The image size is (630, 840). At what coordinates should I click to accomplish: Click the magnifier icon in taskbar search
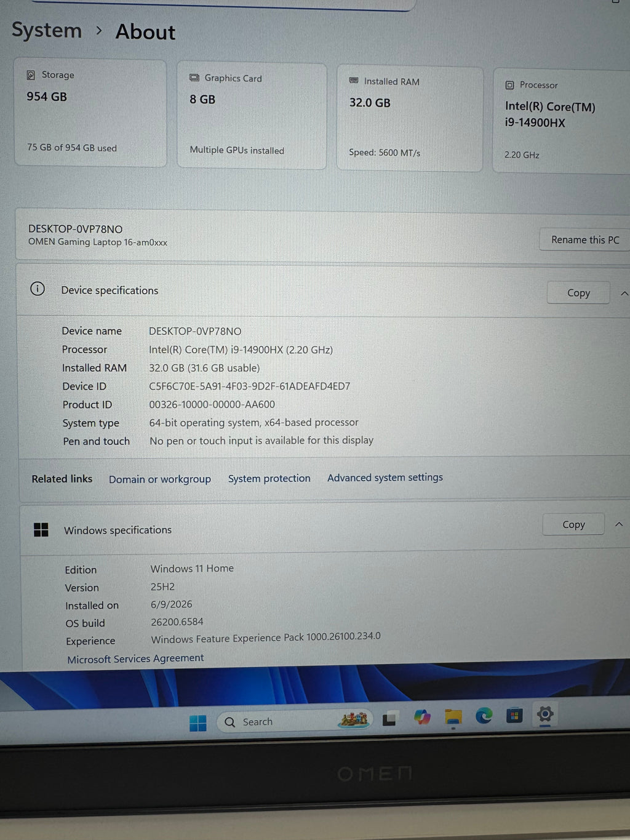pyautogui.click(x=230, y=722)
